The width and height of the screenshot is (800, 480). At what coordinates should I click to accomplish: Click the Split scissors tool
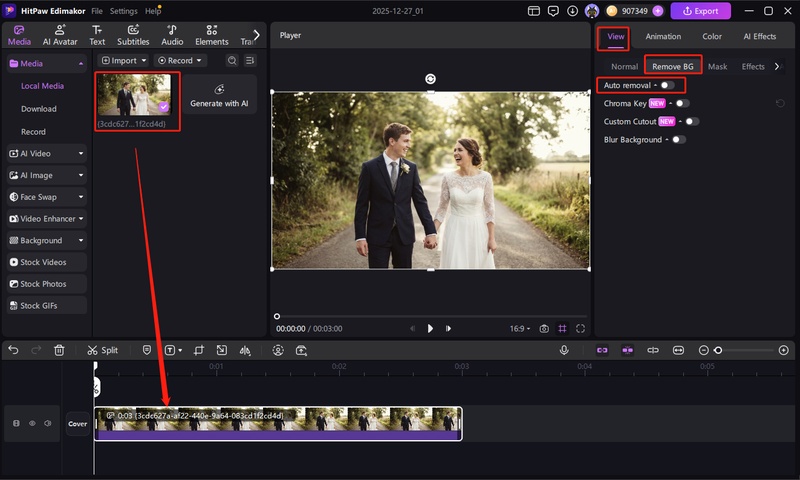[x=102, y=350]
